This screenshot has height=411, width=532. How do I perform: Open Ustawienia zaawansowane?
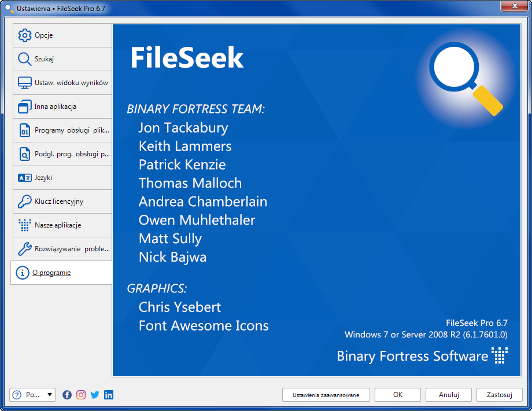[x=326, y=395]
